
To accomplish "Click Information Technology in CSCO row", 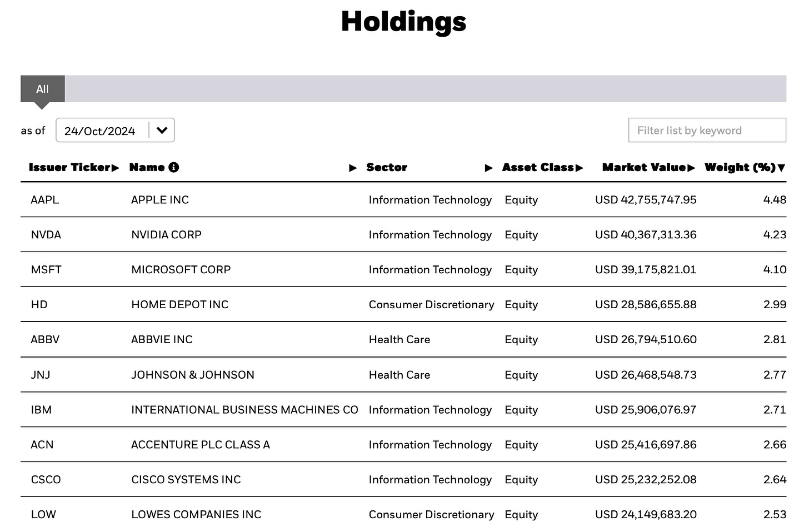I will point(430,480).
